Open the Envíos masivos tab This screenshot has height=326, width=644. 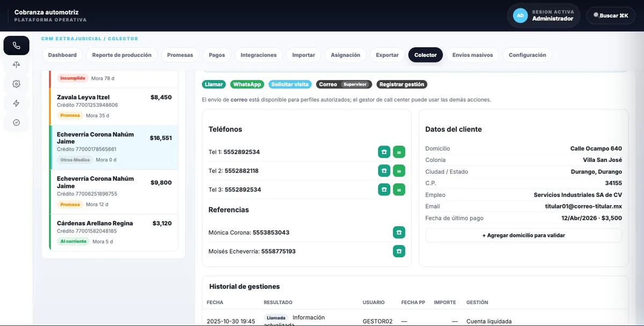pyautogui.click(x=473, y=55)
